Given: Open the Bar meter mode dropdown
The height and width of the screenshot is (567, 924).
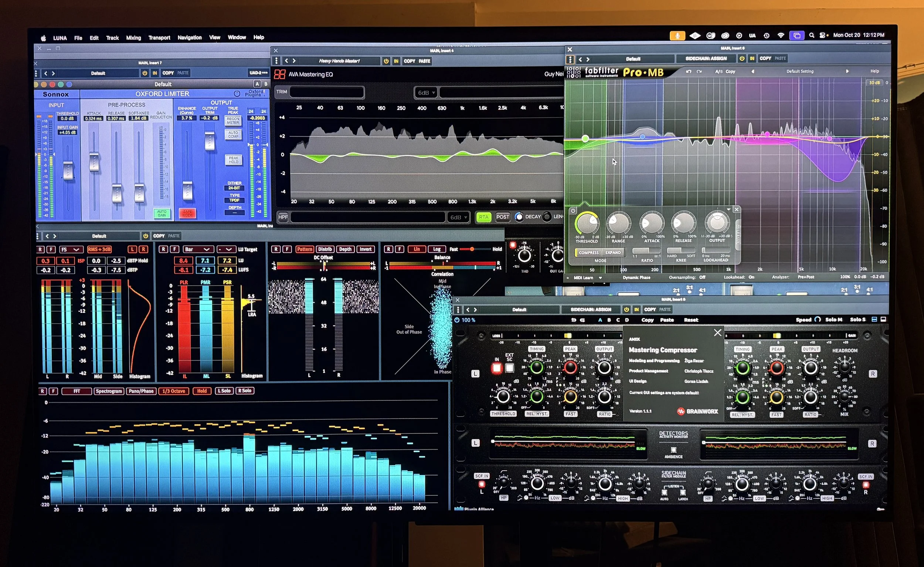Looking at the screenshot, I should click(198, 249).
